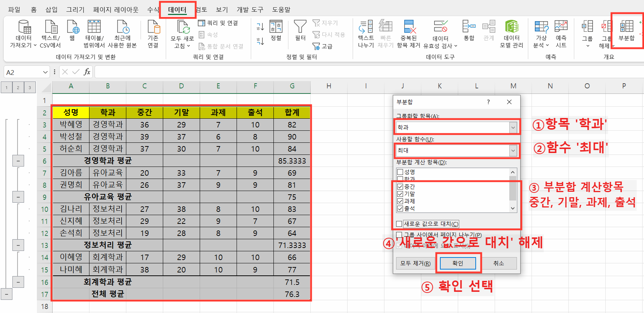644x313 pixels.
Task: Click the fx insert function icon
Action: [x=87, y=72]
